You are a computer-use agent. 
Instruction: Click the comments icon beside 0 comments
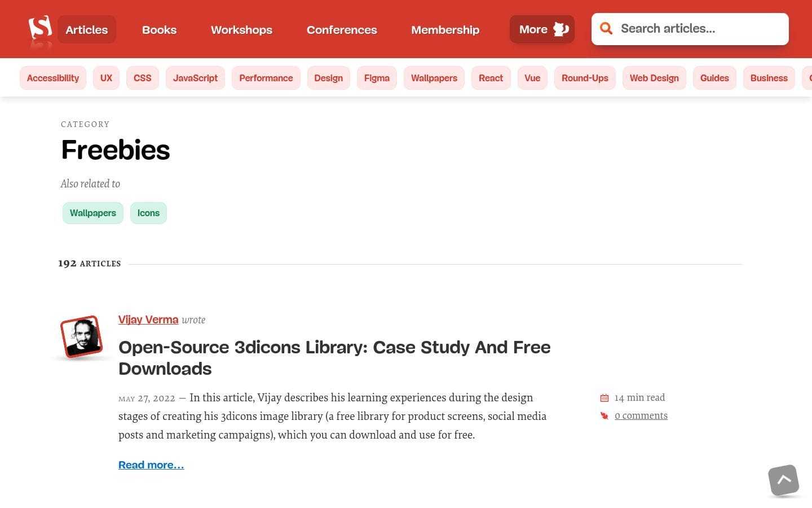(x=604, y=416)
